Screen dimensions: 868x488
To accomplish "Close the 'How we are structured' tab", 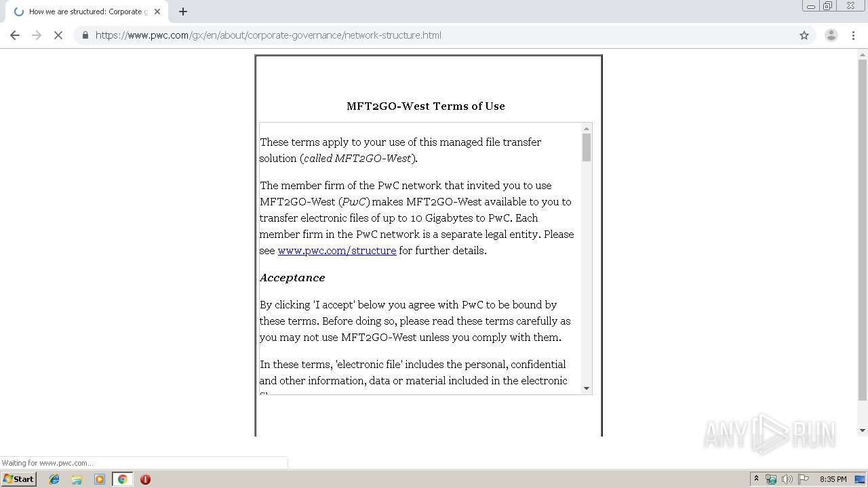I will click(x=157, y=12).
